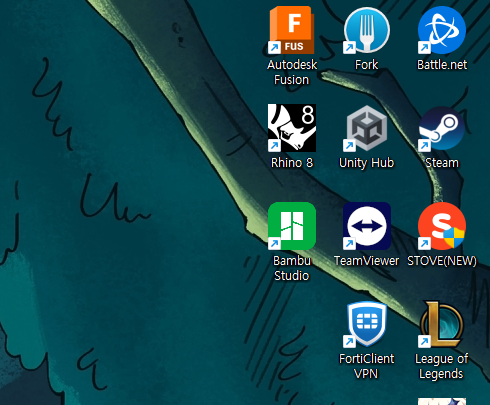Click the "FortiClient VPN" label text
490x405 pixels.
[x=367, y=366]
